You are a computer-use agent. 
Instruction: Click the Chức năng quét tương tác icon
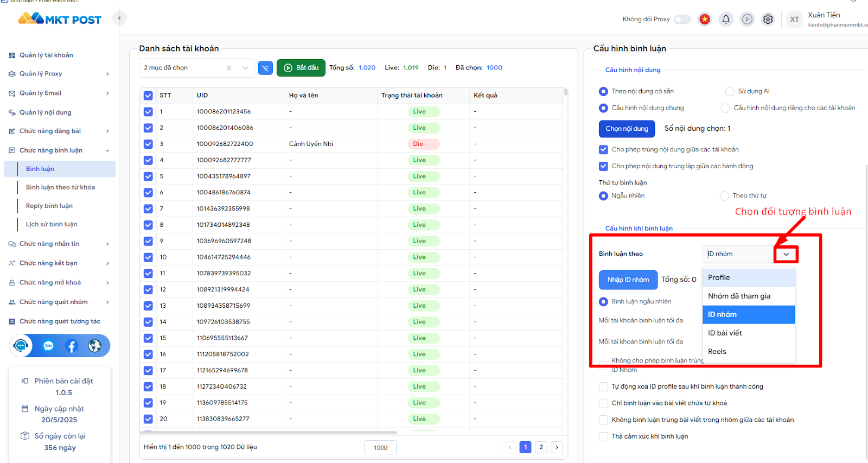12,322
